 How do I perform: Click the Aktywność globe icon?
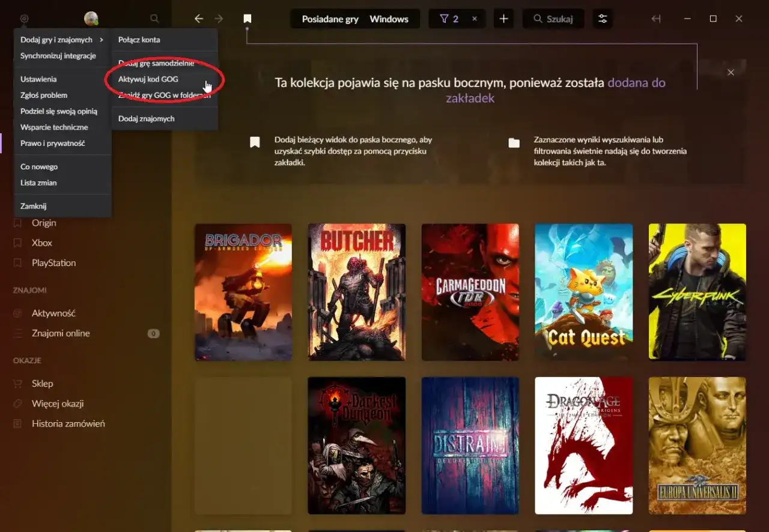18,313
